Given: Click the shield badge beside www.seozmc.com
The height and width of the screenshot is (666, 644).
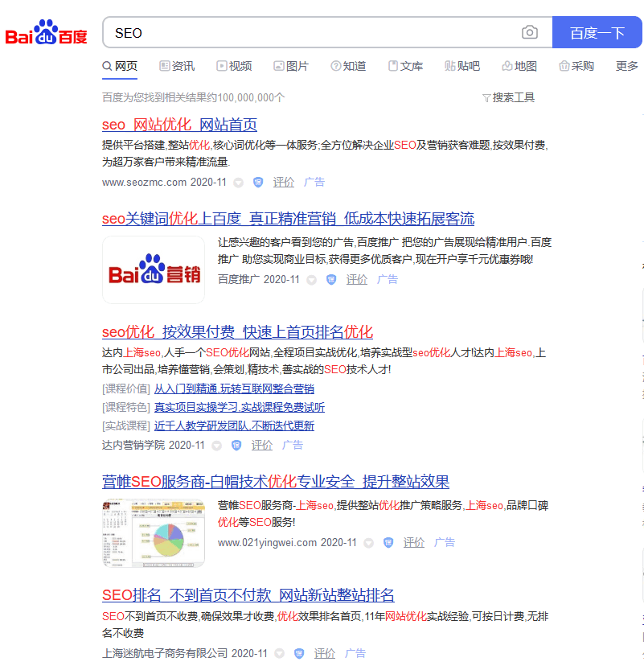Looking at the screenshot, I should 258,183.
